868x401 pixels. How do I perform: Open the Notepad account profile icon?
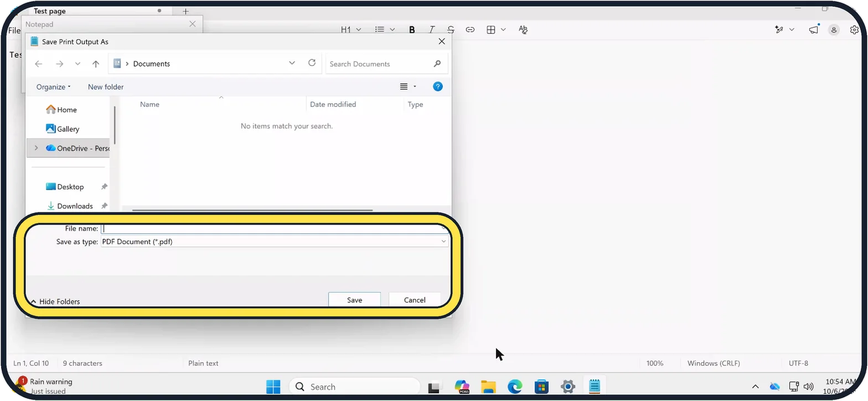click(834, 30)
